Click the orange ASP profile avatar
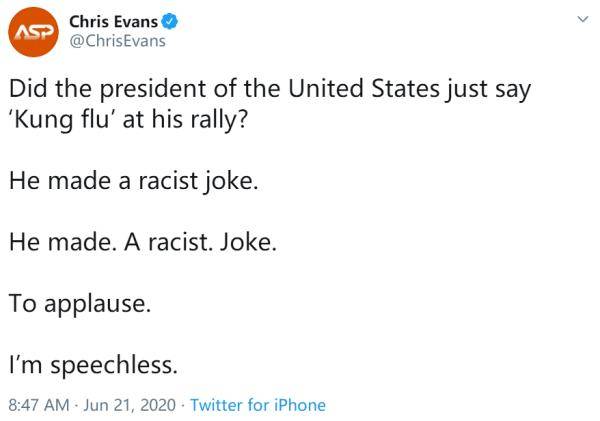The image size is (600, 421). point(34,33)
